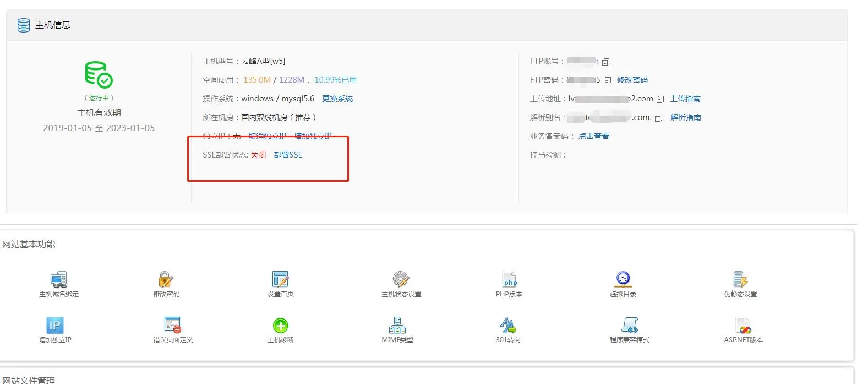Click the 上传指南 link
The height and width of the screenshot is (384, 868).
tap(685, 99)
